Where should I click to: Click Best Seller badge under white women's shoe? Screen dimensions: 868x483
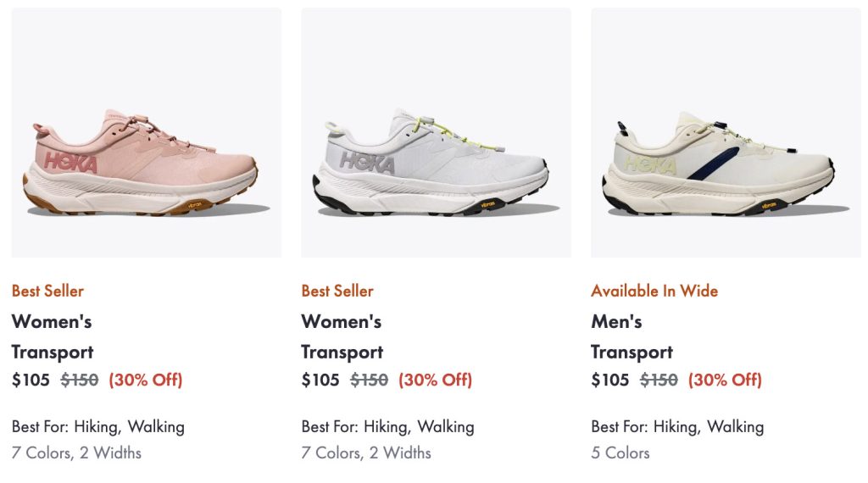(x=337, y=291)
